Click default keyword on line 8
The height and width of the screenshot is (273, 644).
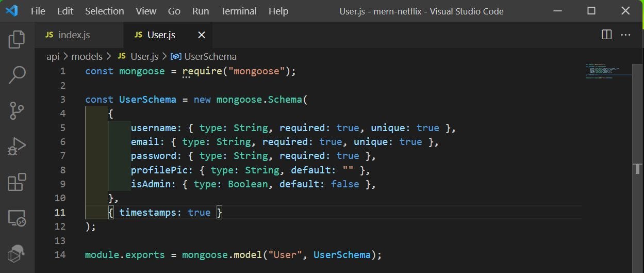click(311, 170)
